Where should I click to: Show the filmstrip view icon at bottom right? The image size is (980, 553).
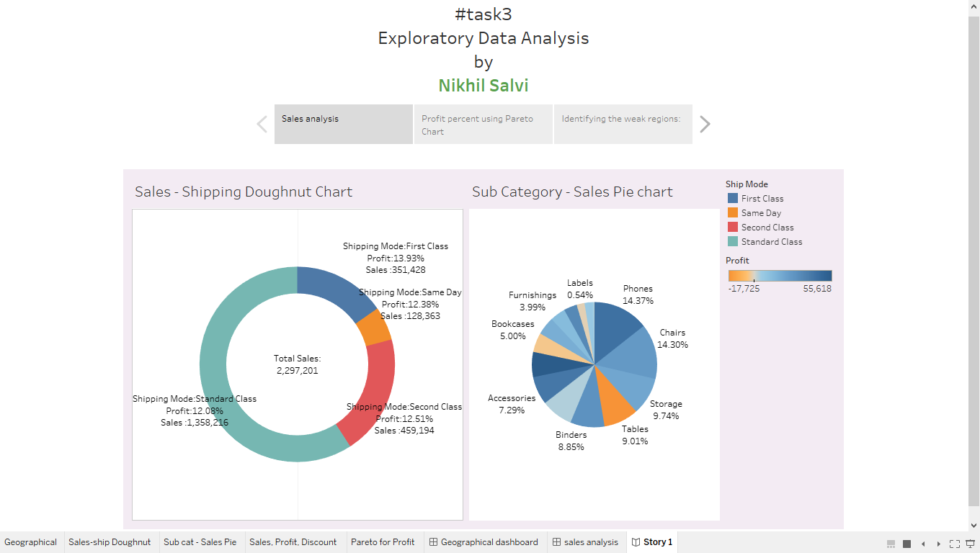point(891,544)
